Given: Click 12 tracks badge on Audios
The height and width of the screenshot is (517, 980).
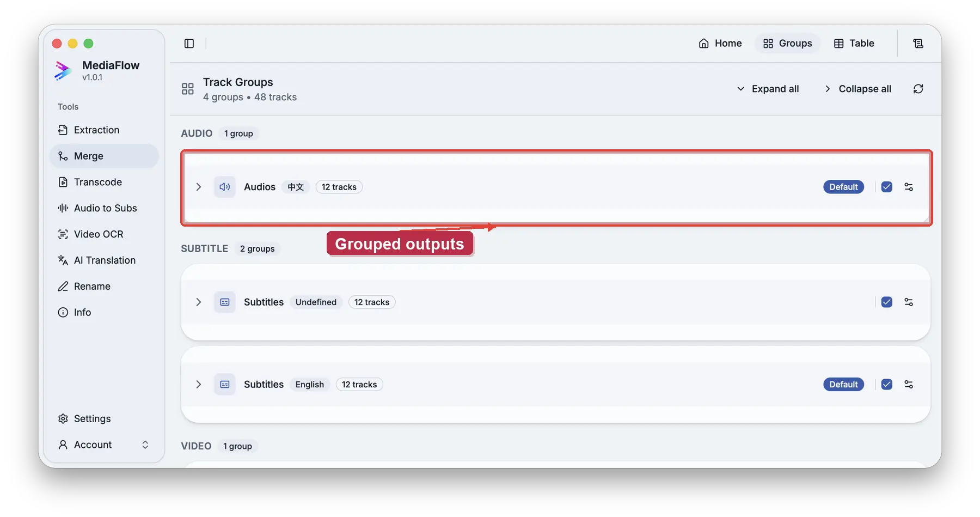Looking at the screenshot, I should [339, 187].
